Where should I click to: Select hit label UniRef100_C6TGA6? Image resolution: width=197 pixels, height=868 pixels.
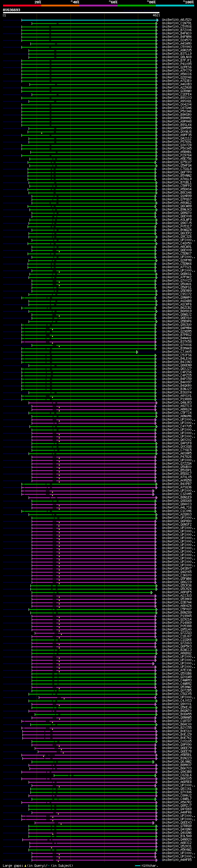(x=177, y=108)
